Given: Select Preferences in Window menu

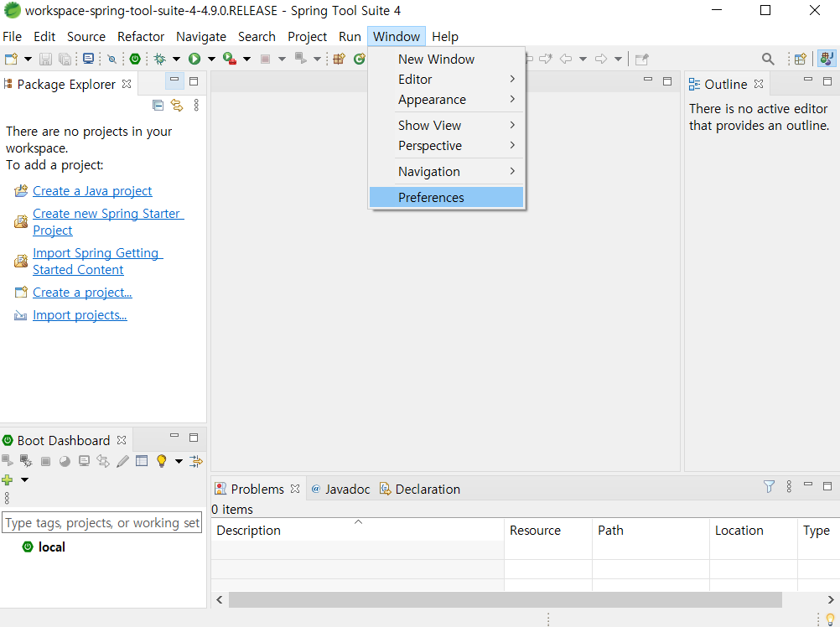Looking at the screenshot, I should click(446, 197).
